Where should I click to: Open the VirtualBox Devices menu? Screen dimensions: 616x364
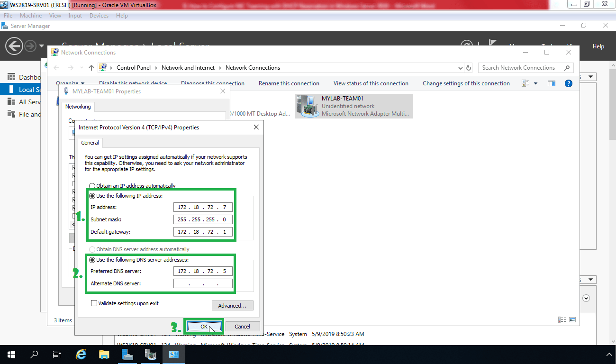pyautogui.click(x=99, y=16)
